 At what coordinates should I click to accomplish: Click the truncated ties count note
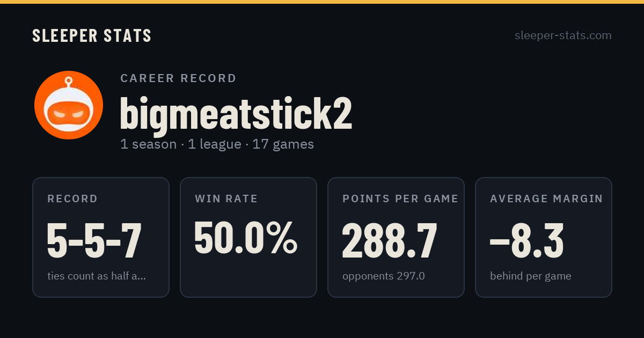pyautogui.click(x=97, y=276)
